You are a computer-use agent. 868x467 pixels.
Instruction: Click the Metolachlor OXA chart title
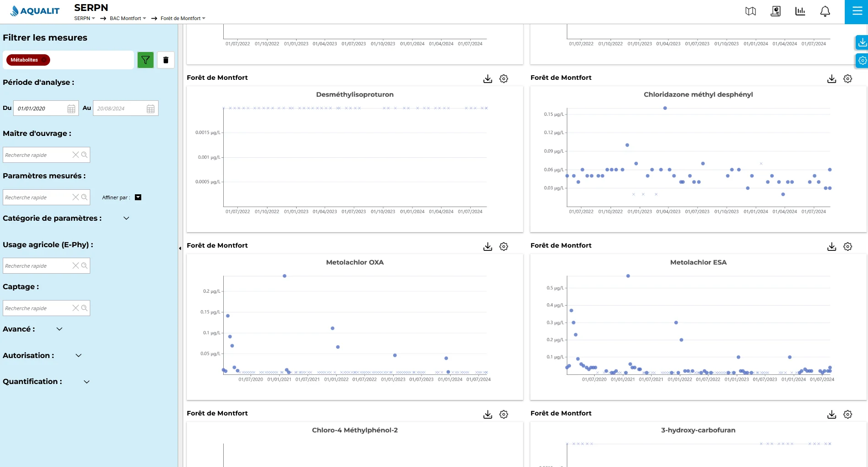point(355,262)
